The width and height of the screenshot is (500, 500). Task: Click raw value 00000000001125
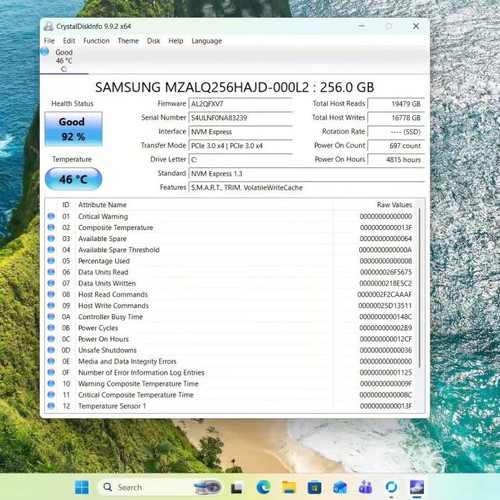(x=386, y=372)
